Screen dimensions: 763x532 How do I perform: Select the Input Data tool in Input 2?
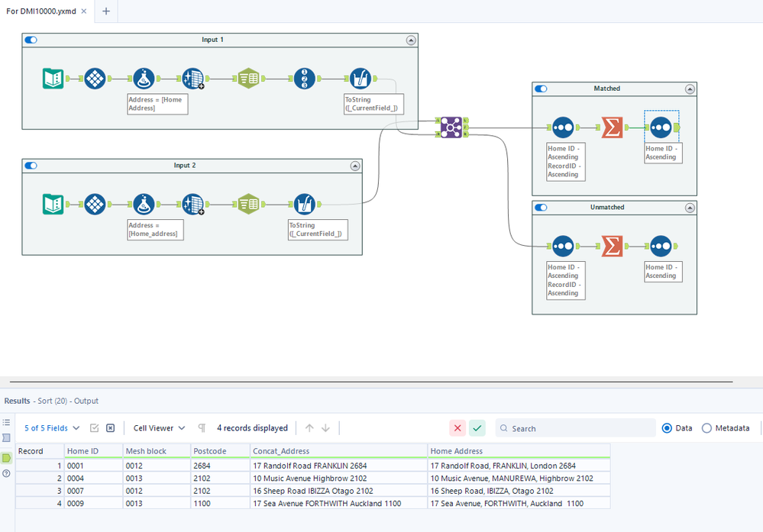pos(53,205)
